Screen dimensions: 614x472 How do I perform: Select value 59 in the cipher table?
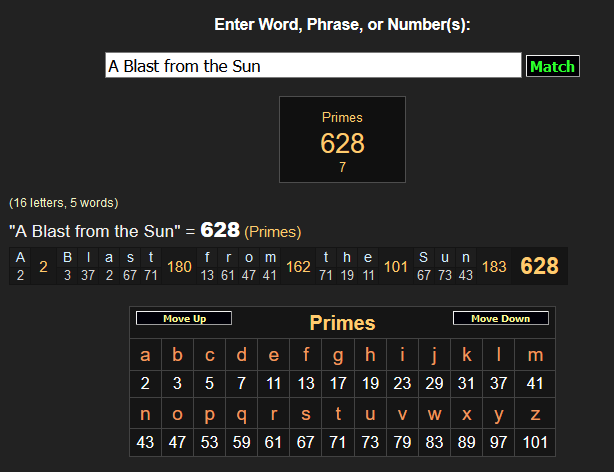(241, 442)
